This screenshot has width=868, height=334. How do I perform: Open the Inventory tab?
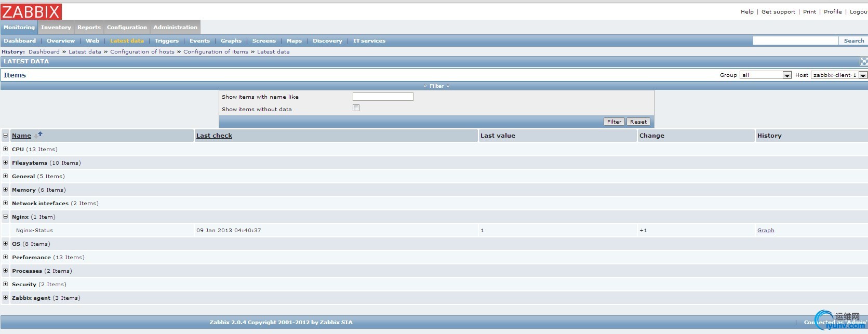(x=56, y=28)
